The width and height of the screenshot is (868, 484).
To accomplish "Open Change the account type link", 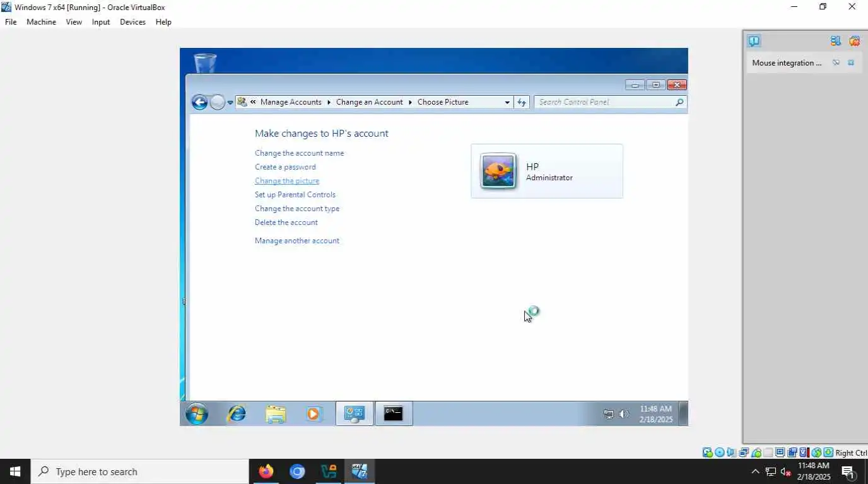I will 297,209.
